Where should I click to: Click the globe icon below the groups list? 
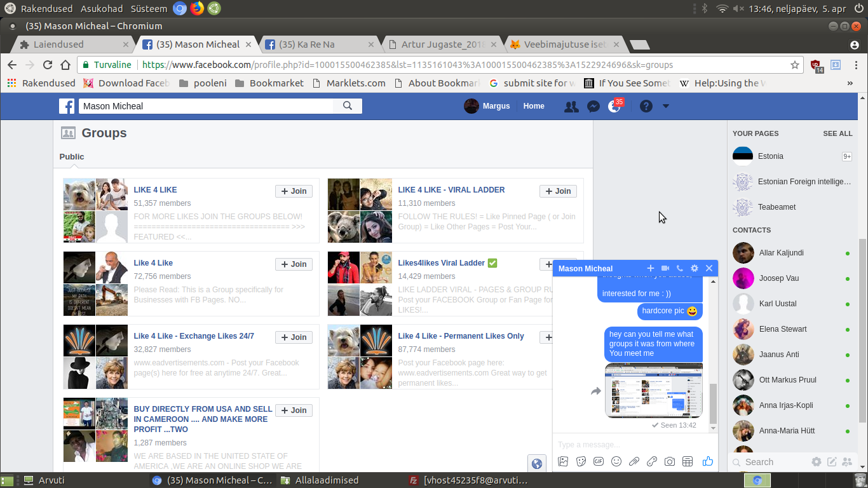pos(537,464)
